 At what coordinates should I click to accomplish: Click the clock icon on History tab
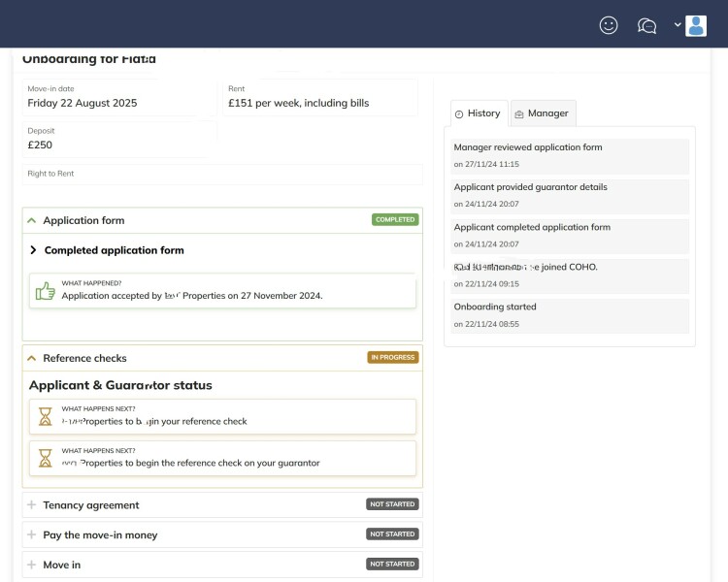point(459,113)
